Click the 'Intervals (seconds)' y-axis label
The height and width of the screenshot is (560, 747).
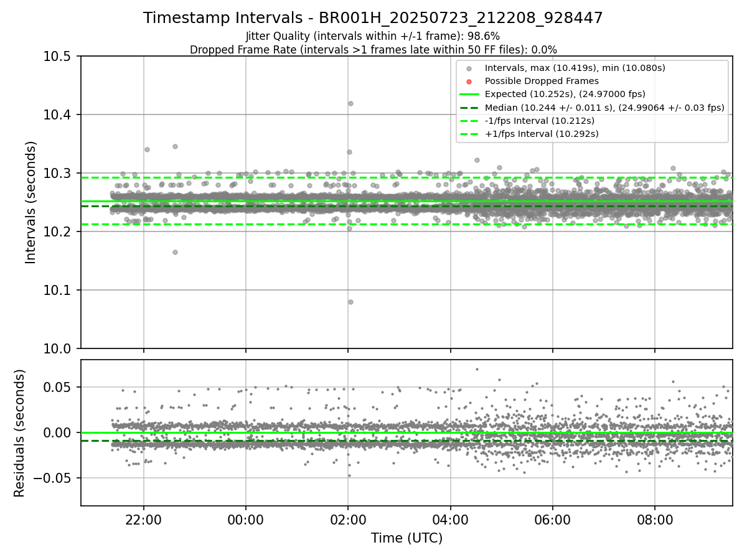pyautogui.click(x=31, y=202)
